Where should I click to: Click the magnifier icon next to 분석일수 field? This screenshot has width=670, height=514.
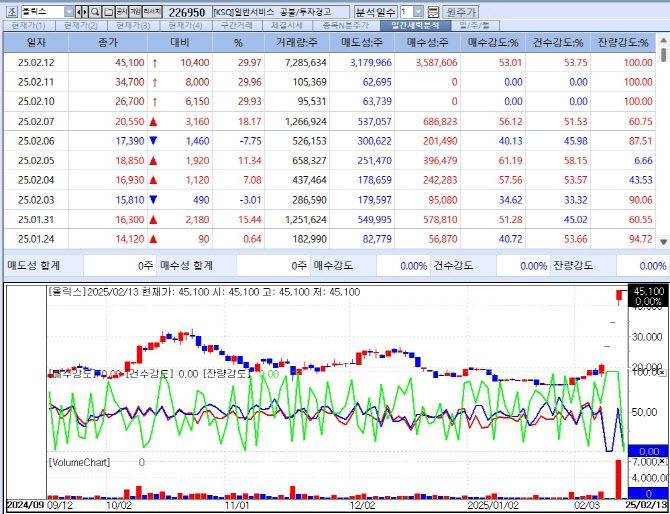pyautogui.click(x=434, y=11)
